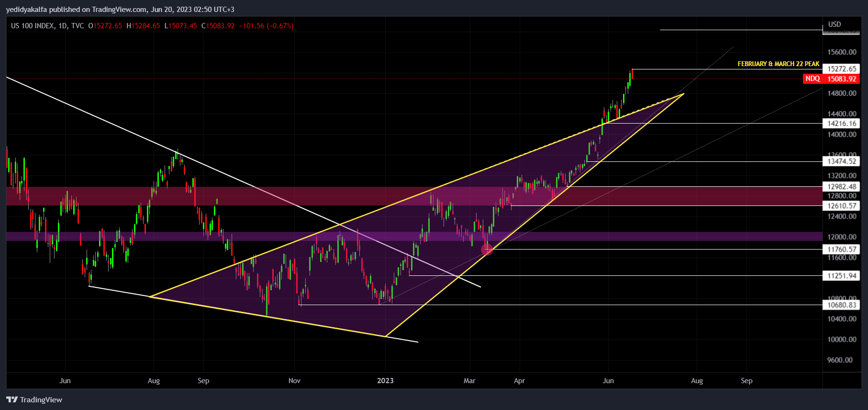Click the 10400.00 axis tick

pos(842,319)
